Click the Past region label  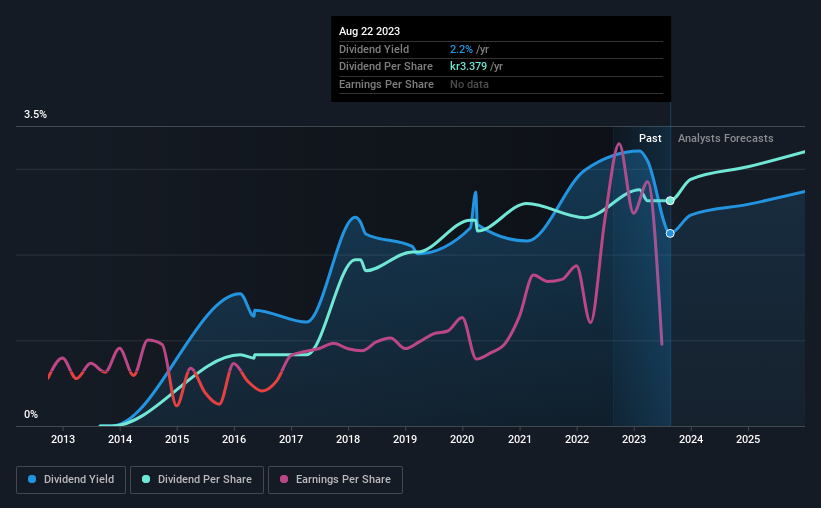click(x=650, y=138)
